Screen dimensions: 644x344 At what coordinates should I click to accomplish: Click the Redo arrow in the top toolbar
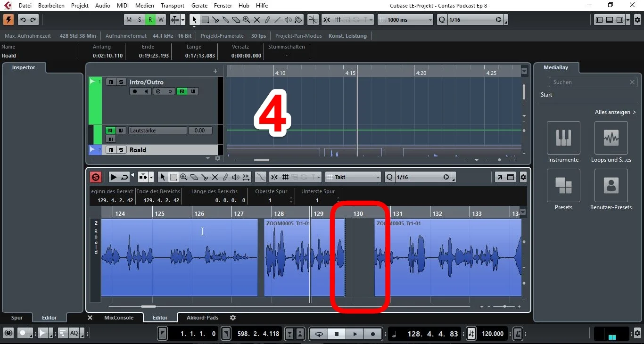(33, 20)
